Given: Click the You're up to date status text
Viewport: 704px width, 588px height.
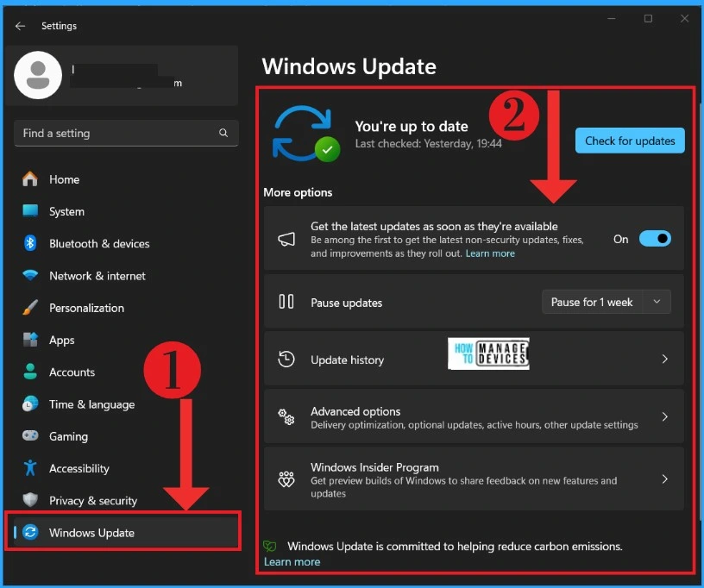Looking at the screenshot, I should coord(412,127).
